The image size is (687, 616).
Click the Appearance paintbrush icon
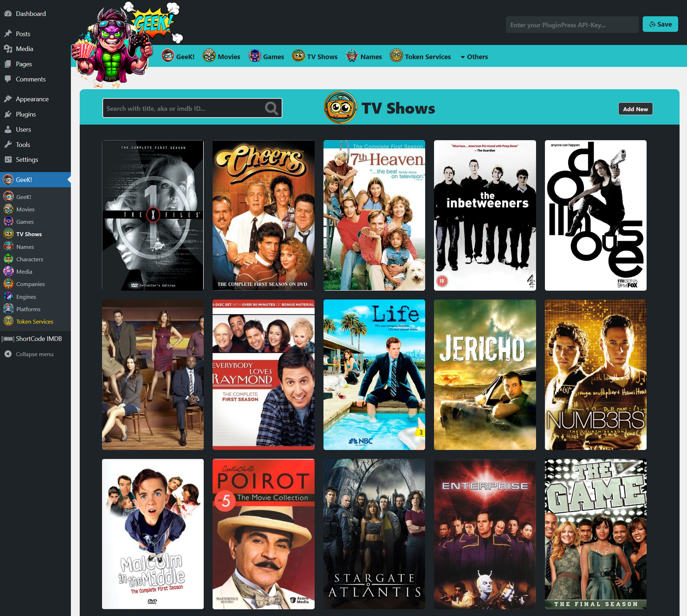(8, 99)
